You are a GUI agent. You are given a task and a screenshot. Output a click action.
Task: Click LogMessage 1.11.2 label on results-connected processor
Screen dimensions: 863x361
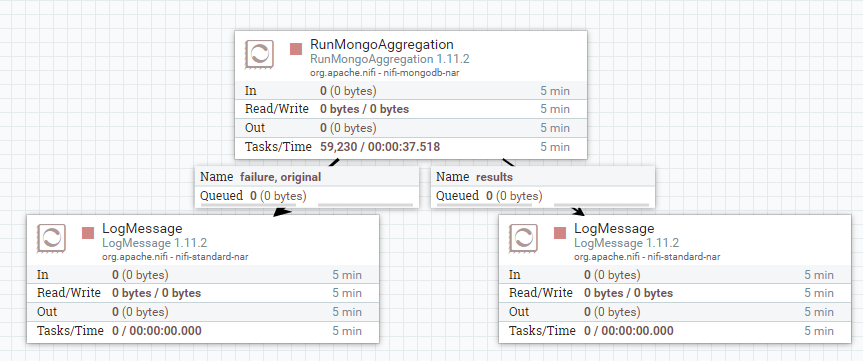[x=627, y=243]
